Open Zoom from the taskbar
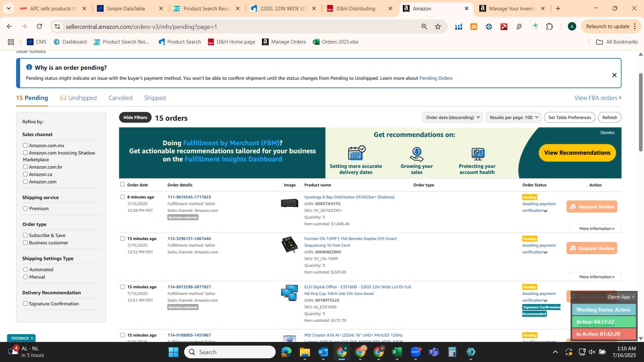644x362 pixels. click(x=415, y=352)
